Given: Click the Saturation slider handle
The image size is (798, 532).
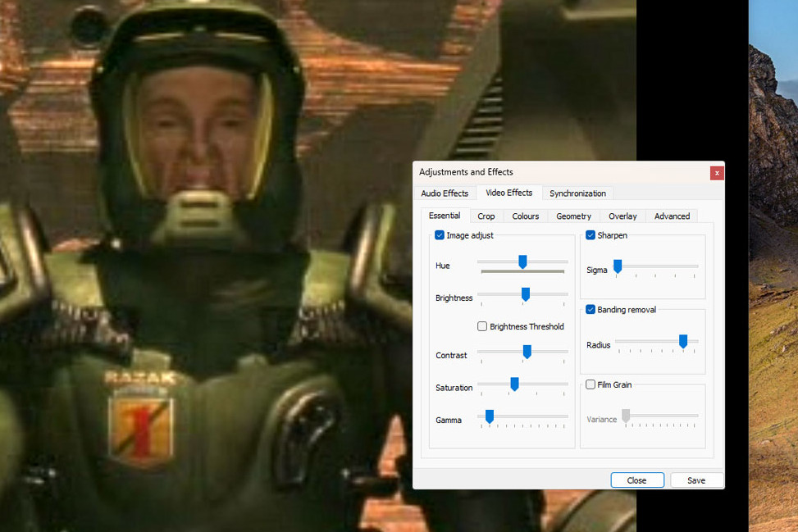Looking at the screenshot, I should 514,384.
